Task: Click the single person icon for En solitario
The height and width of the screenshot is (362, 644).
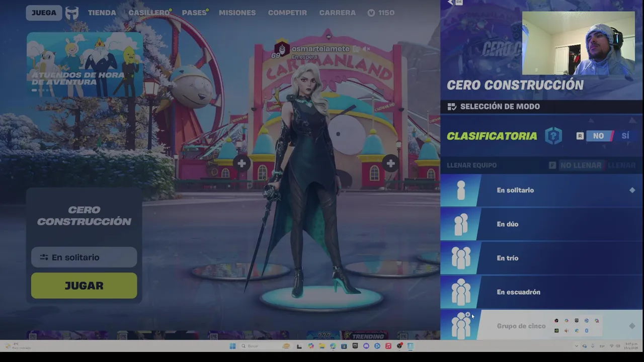Action: click(x=461, y=190)
